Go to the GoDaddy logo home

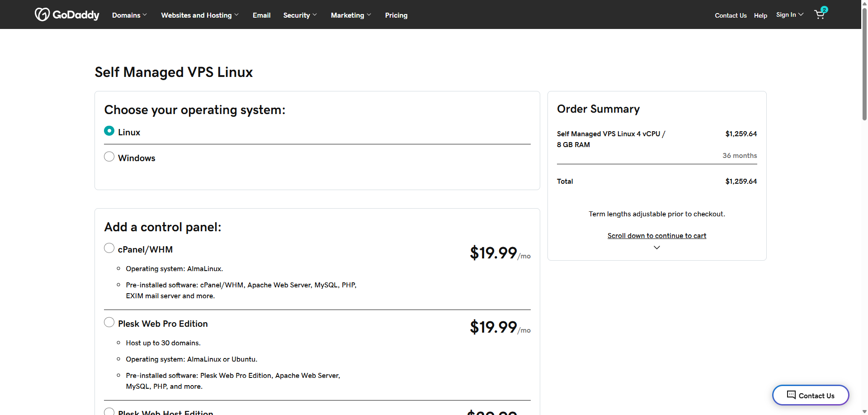(x=67, y=14)
